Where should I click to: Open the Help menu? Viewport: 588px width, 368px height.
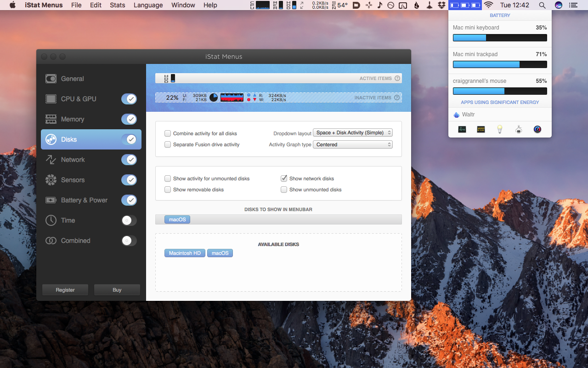[210, 5]
